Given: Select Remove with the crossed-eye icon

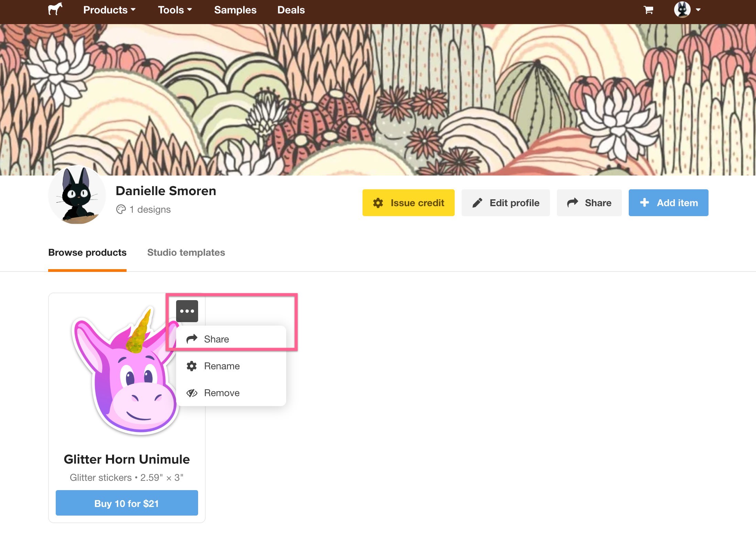Looking at the screenshot, I should tap(222, 393).
